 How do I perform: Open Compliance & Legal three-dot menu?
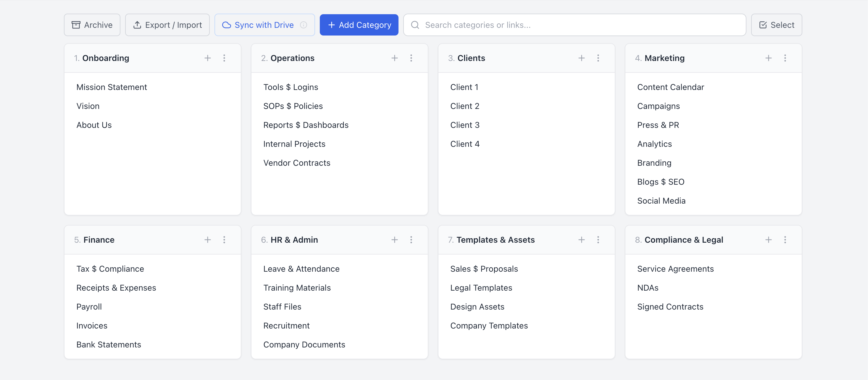point(785,240)
